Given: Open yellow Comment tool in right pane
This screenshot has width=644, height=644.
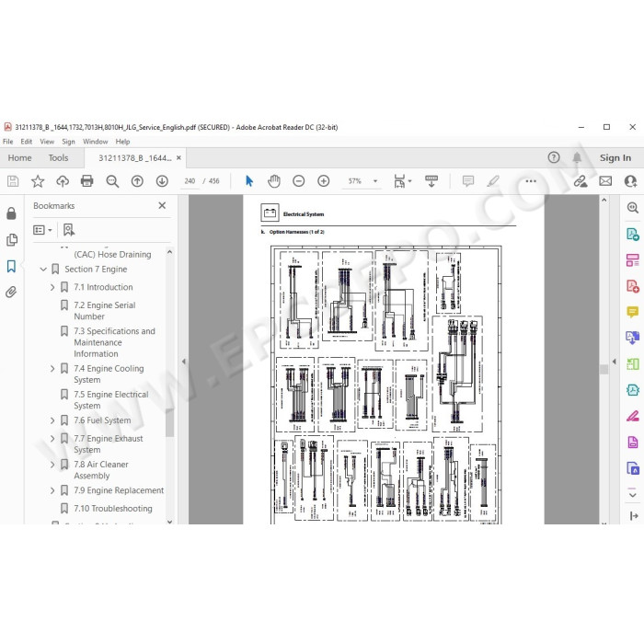Looking at the screenshot, I should click(x=633, y=312).
